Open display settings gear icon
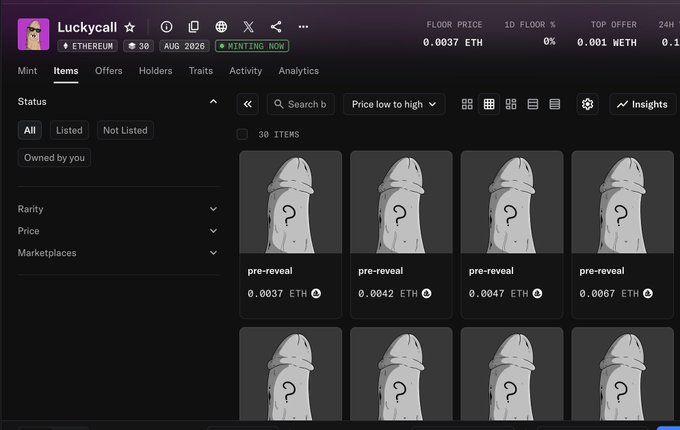The width and height of the screenshot is (680, 430). click(587, 104)
